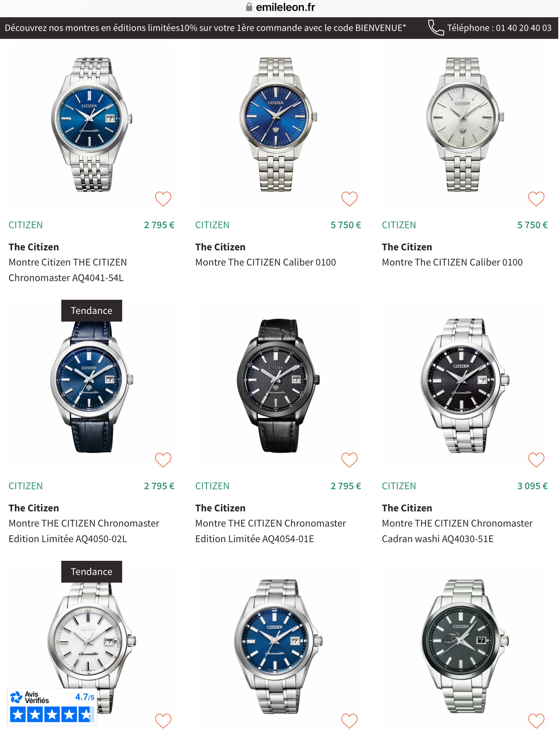
Task: Click the heart under the bottom blue-dial watch
Action: 349,721
